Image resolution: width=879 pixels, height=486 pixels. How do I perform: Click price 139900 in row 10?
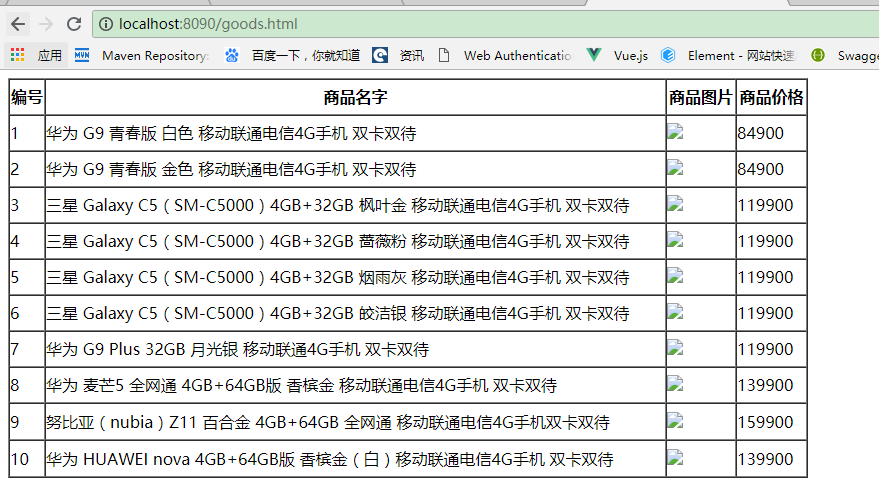(x=766, y=460)
